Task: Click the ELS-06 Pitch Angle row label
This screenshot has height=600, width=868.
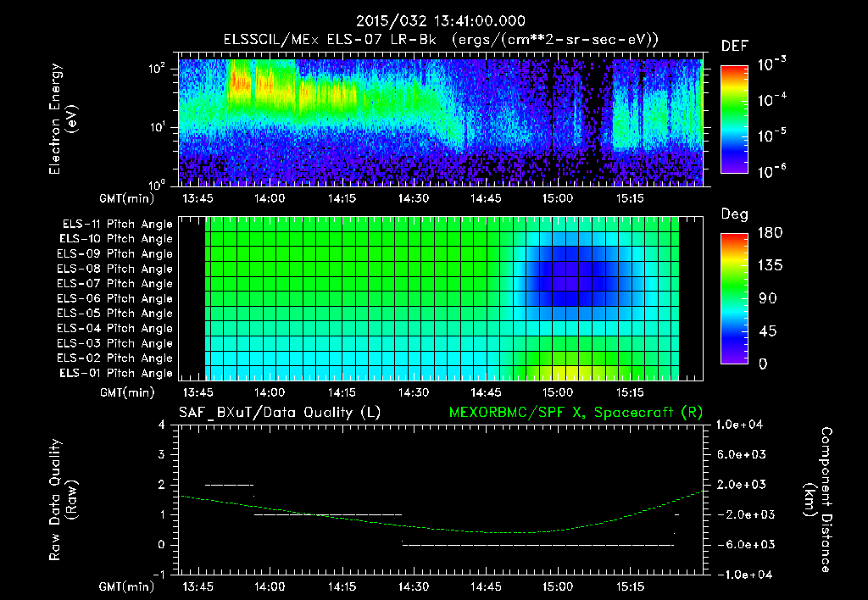Action: pos(115,298)
